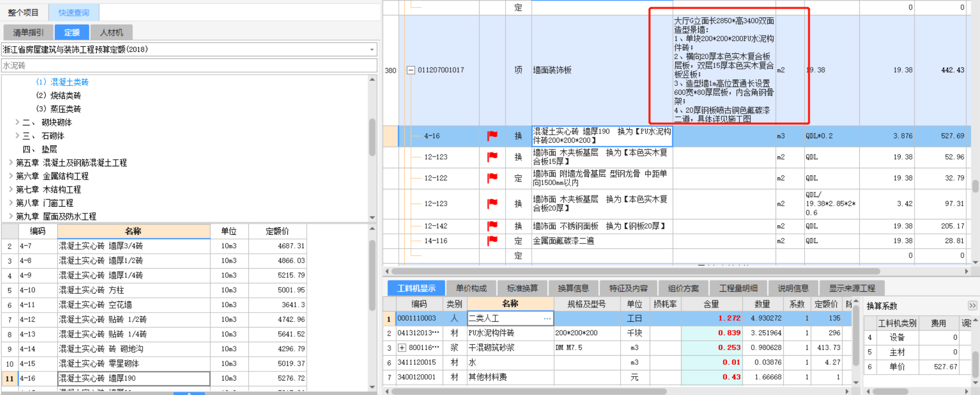Click the chapter tree vertical scrollbar thumb

point(372,137)
